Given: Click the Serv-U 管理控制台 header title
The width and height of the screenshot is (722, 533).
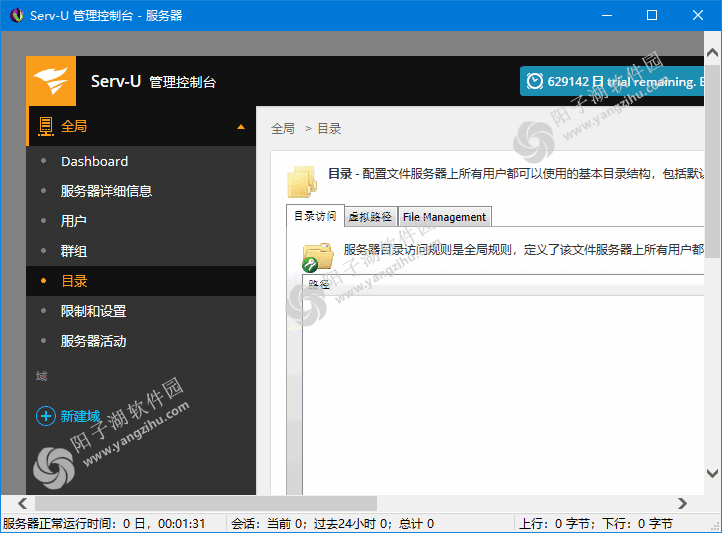Looking at the screenshot, I should click(x=153, y=81).
